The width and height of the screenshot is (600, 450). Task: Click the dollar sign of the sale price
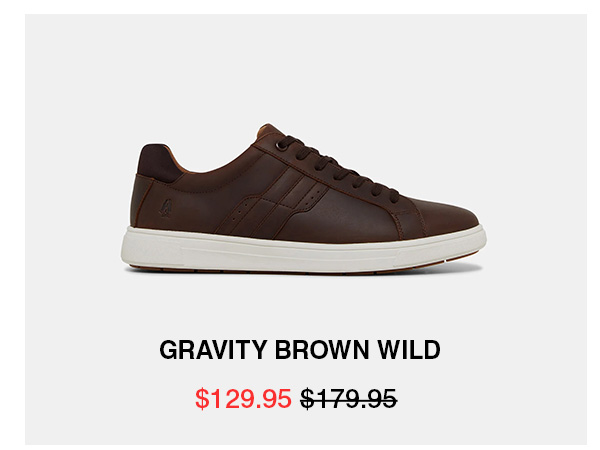pos(202,399)
